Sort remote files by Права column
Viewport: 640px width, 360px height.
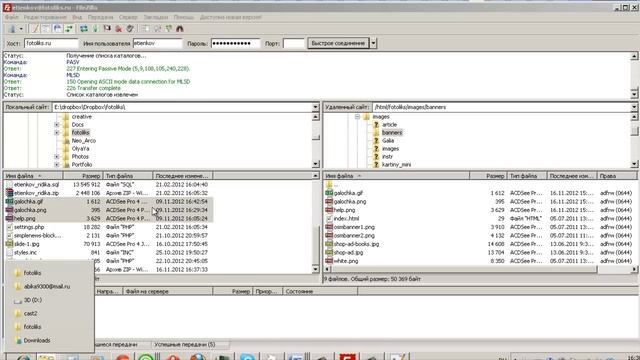pyautogui.click(x=617, y=176)
